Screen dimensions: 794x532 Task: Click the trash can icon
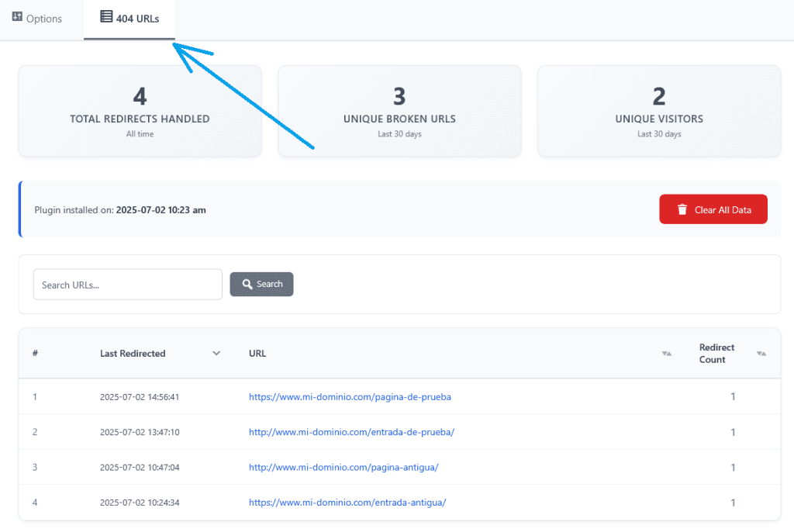tap(682, 209)
